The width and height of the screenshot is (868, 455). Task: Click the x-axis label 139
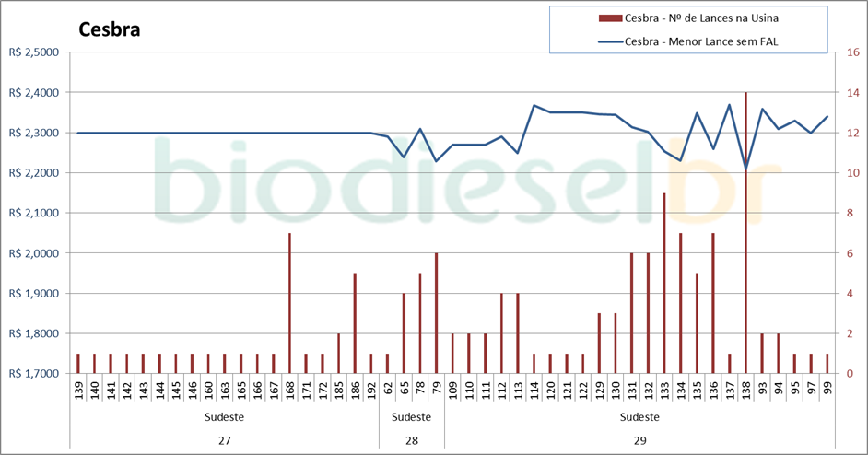(x=78, y=390)
